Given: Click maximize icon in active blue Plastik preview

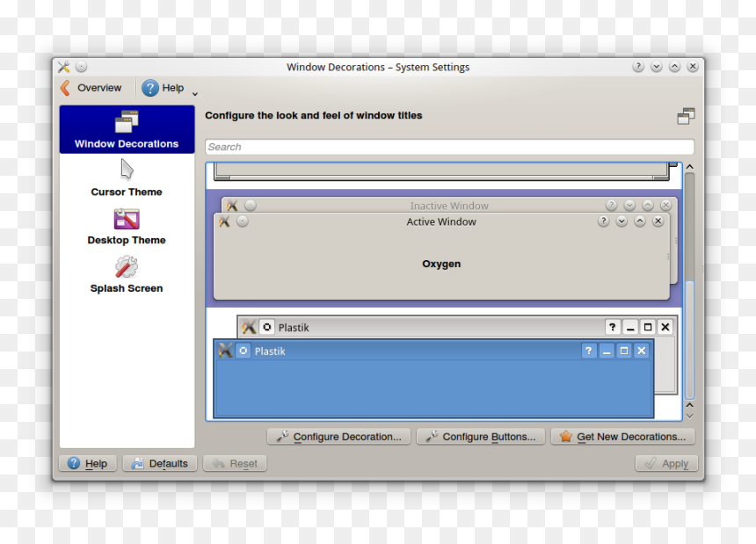Looking at the screenshot, I should click(624, 351).
